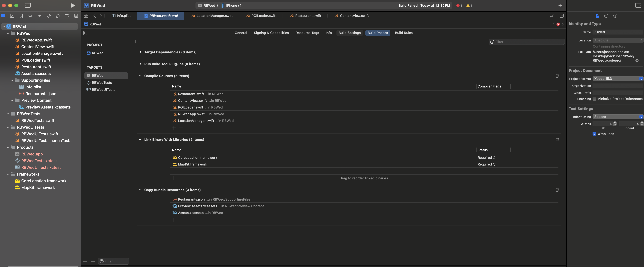The width and height of the screenshot is (644, 267).
Task: Open the debug navigator
Action: tap(58, 16)
